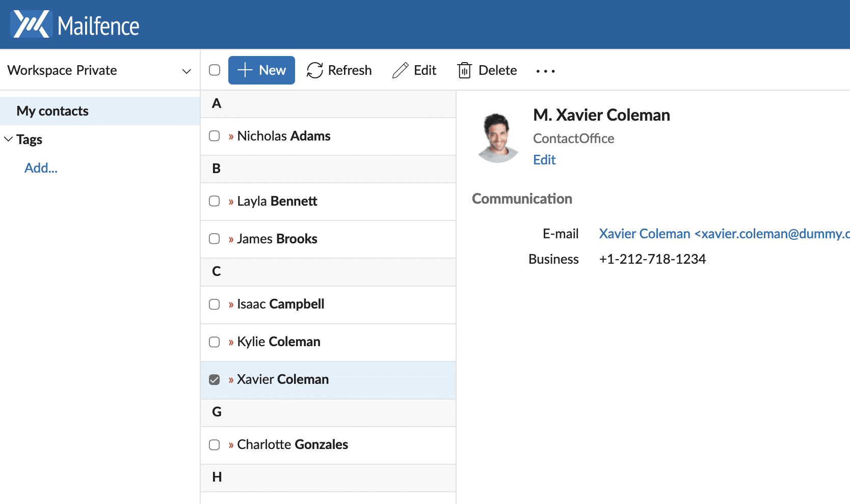Click the Mailfence logo icon
Image resolution: width=850 pixels, height=504 pixels.
click(x=32, y=24)
